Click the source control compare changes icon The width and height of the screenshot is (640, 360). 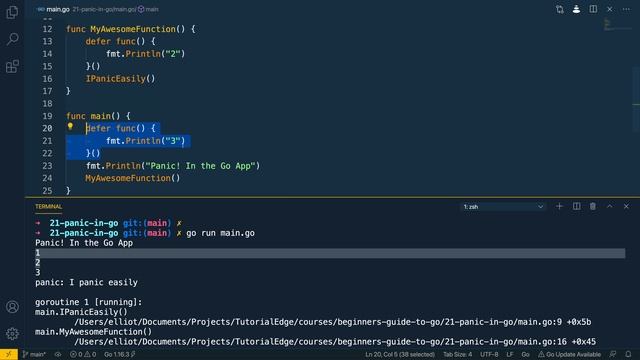560,9
